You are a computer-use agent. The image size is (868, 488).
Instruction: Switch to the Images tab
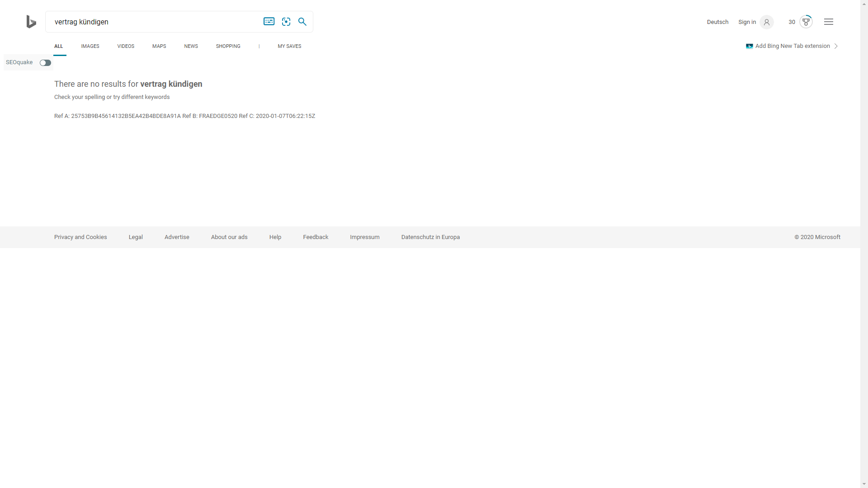(x=90, y=46)
